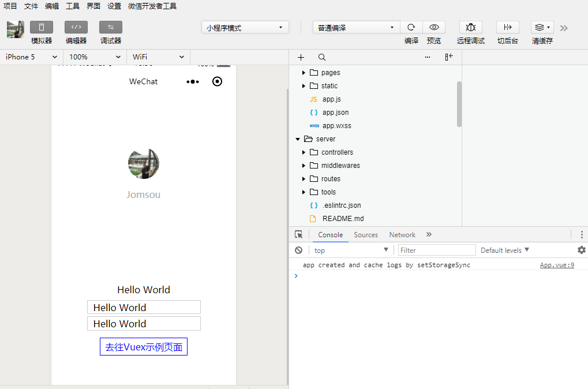Switch to the Console tab
Screen dimensions: 588x389
click(x=331, y=235)
